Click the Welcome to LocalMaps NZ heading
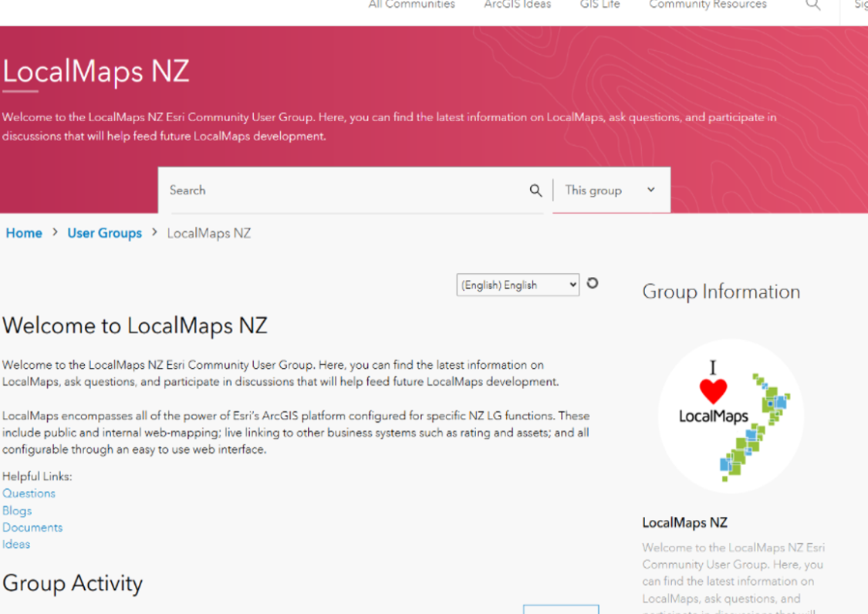The image size is (868, 614). click(135, 326)
